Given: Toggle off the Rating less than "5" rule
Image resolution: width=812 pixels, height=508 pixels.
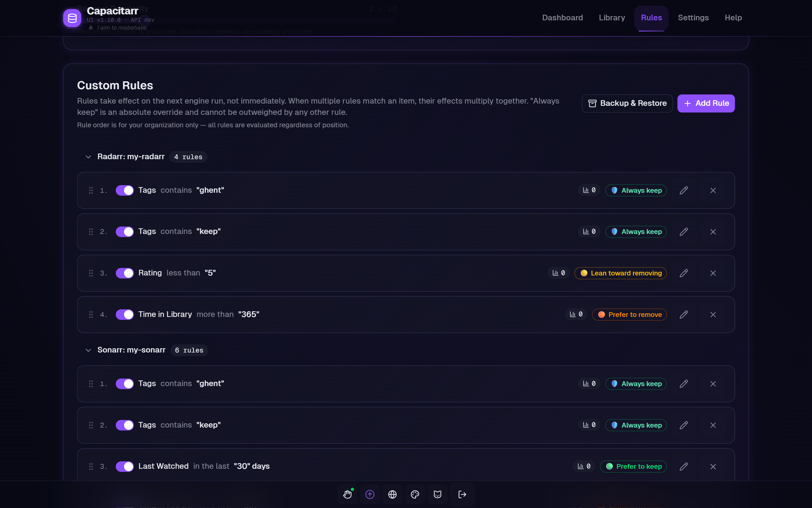Looking at the screenshot, I should pos(125,273).
